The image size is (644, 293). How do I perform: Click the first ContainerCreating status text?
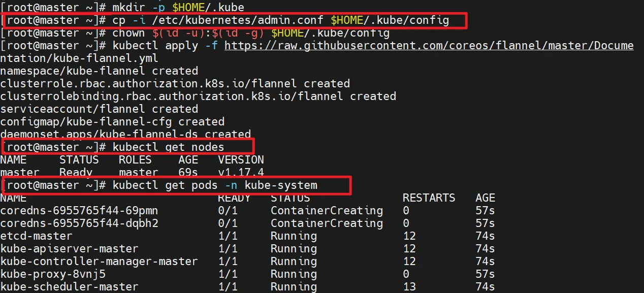[327, 211]
